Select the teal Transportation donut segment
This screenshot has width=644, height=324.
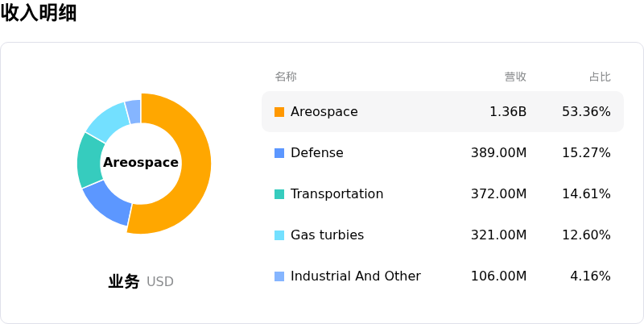pos(89,161)
